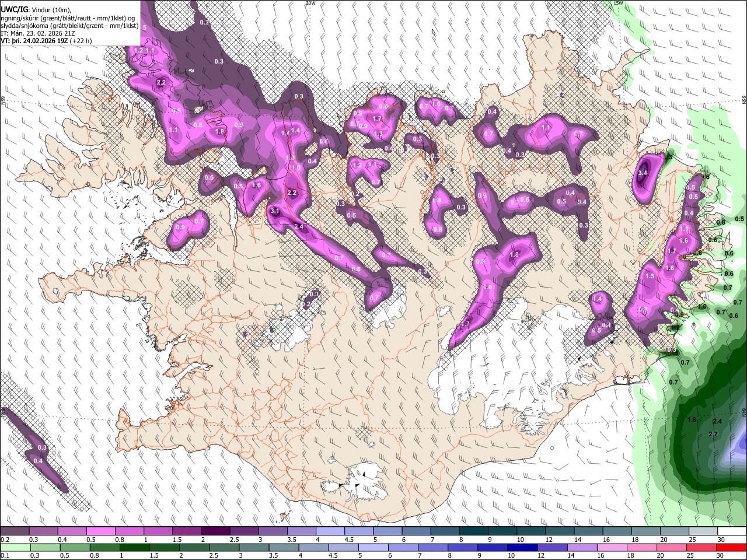Pick the snow-scale swatch starting at 0.3
The width and height of the screenshot is (747, 560).
44,531
